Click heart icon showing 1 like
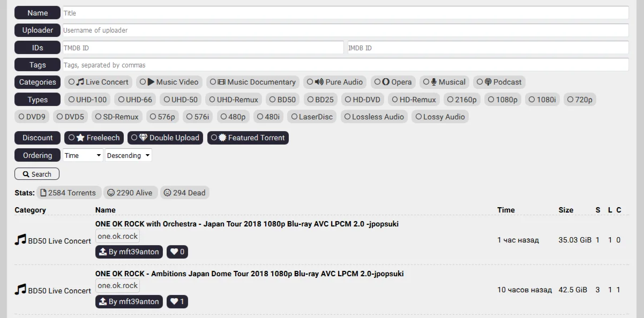The height and width of the screenshot is (318, 644). [174, 301]
